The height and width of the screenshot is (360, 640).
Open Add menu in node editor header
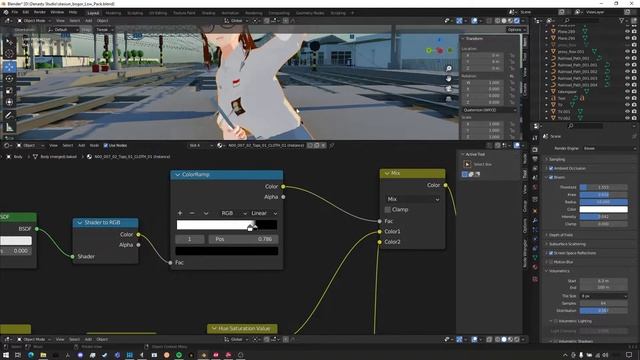tap(81, 145)
